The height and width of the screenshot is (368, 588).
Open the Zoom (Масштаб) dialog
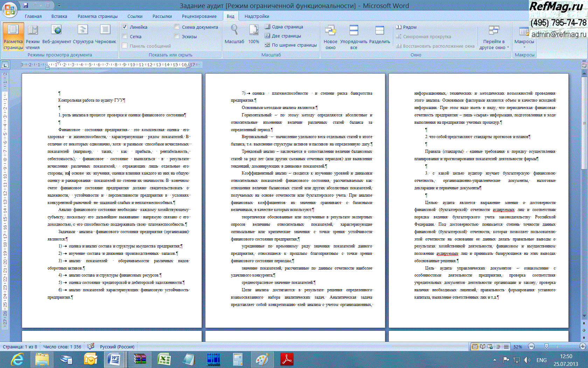[234, 35]
